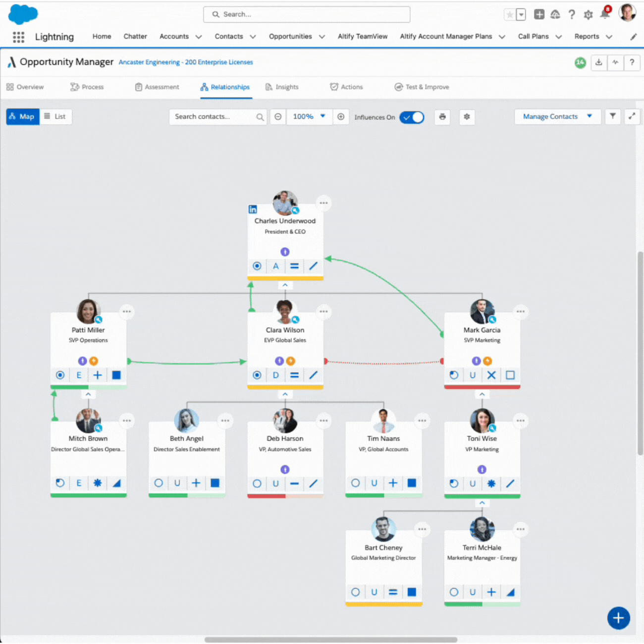Open the Setup gear icon
Screen dimensions: 644x644
(588, 15)
